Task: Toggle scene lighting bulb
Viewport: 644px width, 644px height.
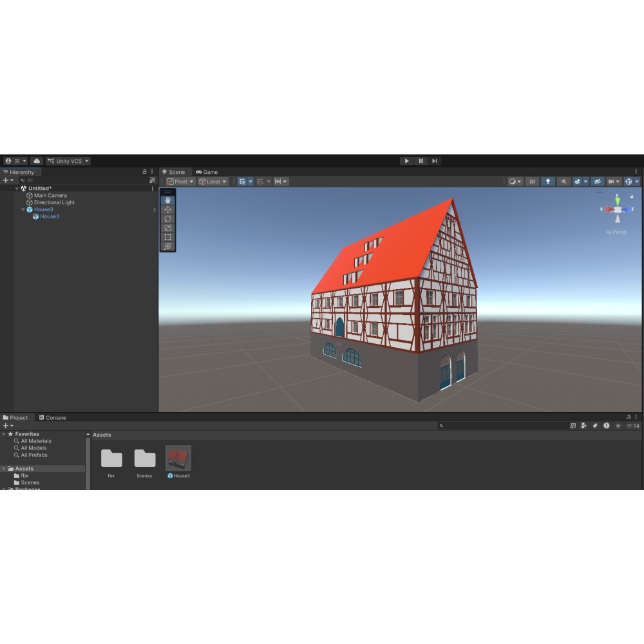Action: 548,182
